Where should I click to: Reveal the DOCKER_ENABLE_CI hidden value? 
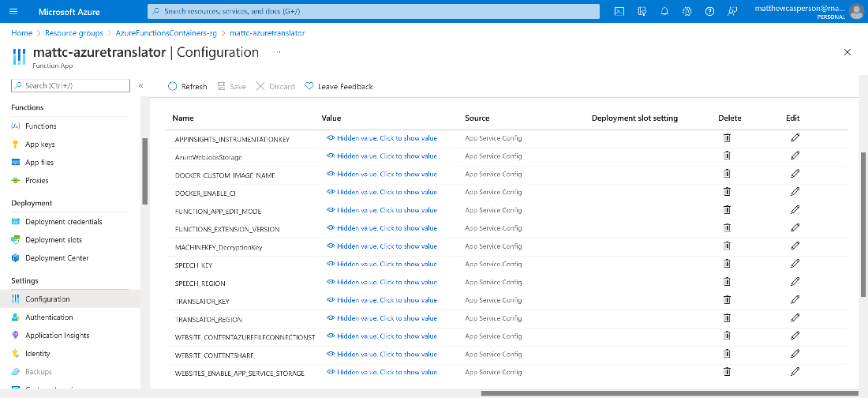(x=382, y=193)
